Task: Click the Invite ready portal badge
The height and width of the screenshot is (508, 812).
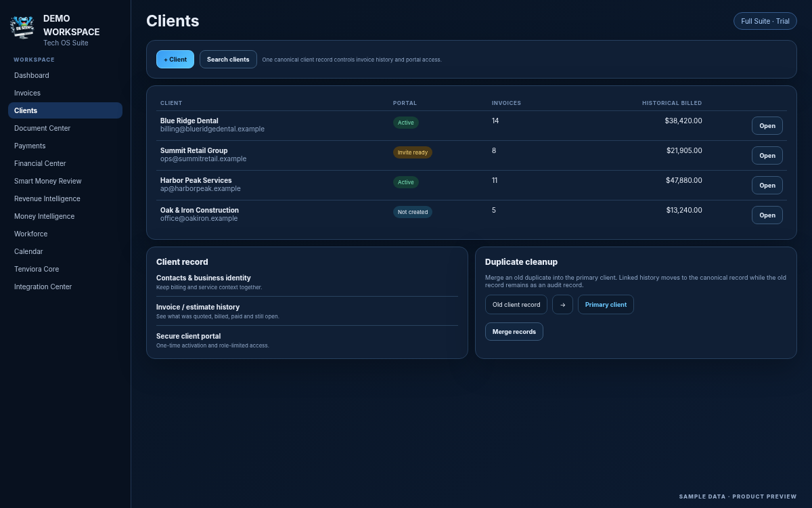Action: pyautogui.click(x=413, y=152)
